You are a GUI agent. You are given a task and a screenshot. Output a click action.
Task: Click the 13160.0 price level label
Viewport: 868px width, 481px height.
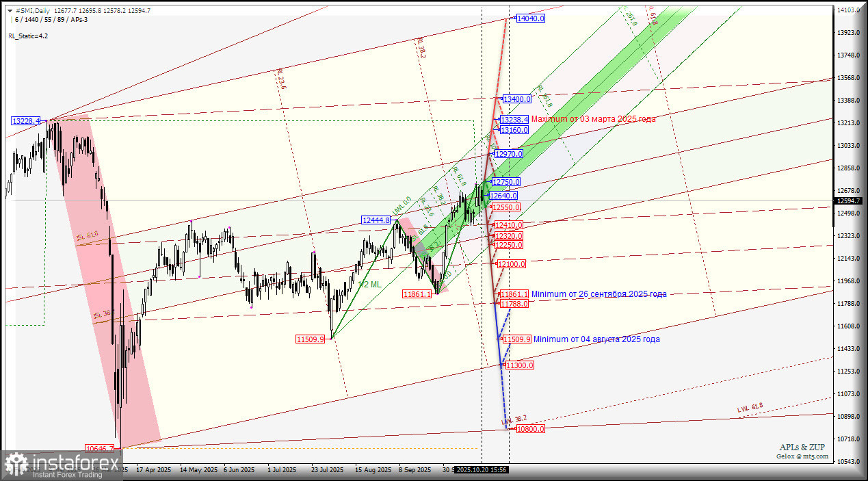[x=514, y=130]
